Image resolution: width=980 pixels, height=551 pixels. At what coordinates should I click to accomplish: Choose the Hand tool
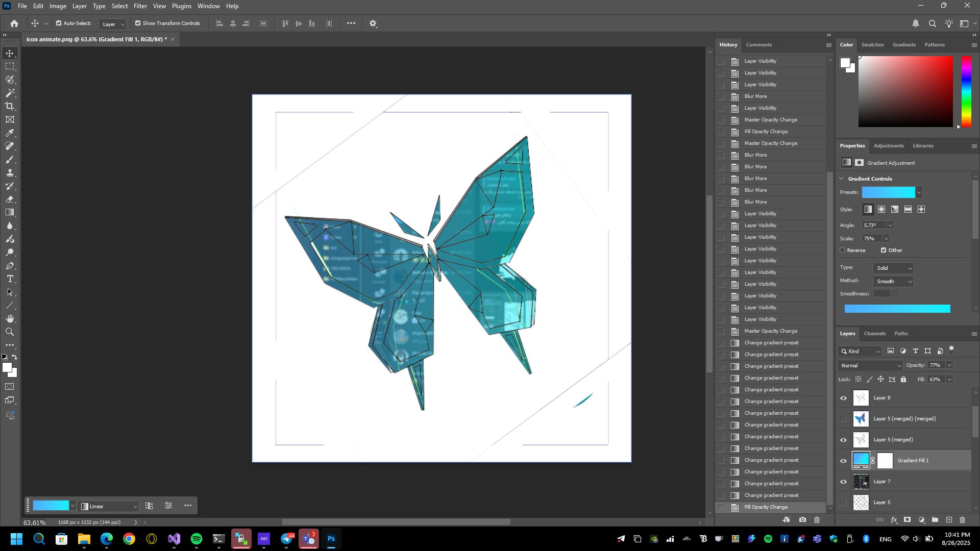click(10, 319)
